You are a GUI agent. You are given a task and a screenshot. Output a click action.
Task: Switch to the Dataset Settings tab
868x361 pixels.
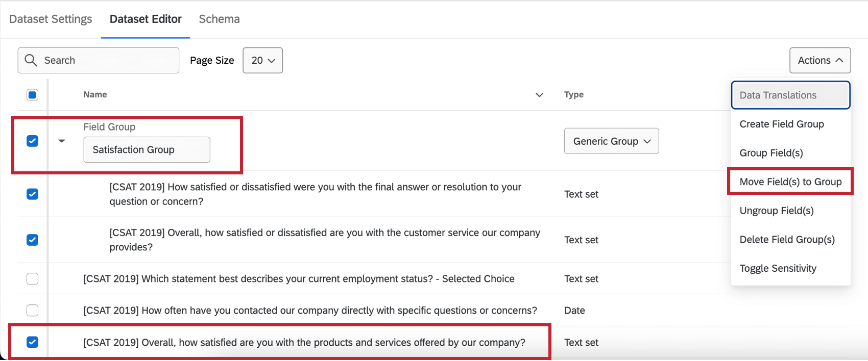(51, 19)
